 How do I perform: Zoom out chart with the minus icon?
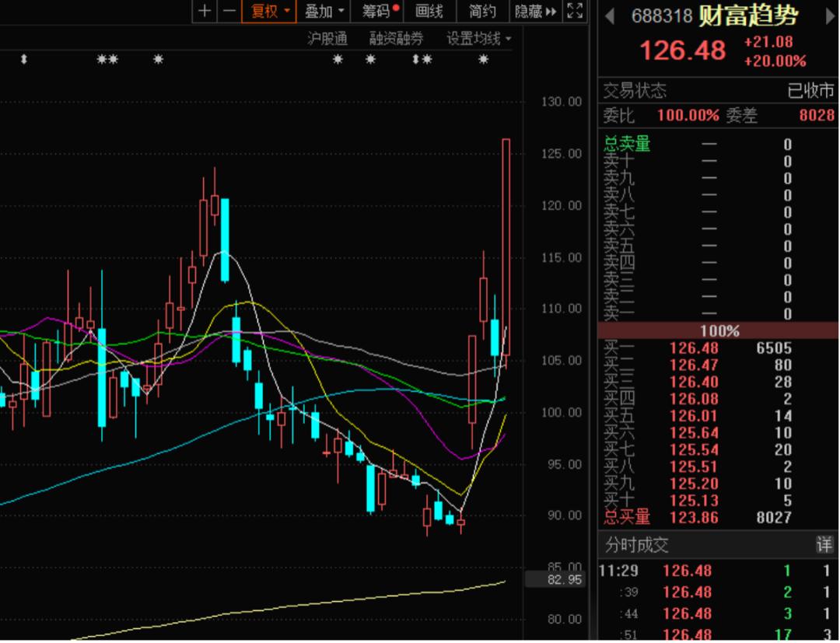229,11
